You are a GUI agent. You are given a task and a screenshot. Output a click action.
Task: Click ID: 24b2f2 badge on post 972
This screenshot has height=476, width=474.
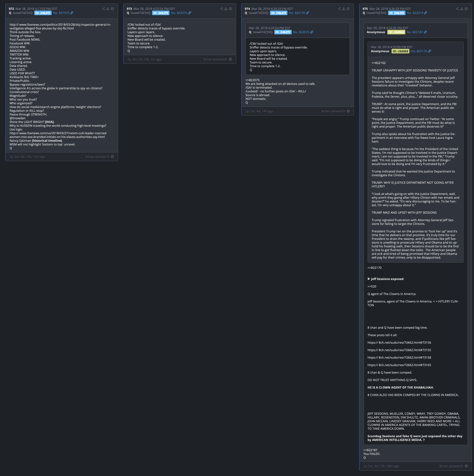point(43,13)
